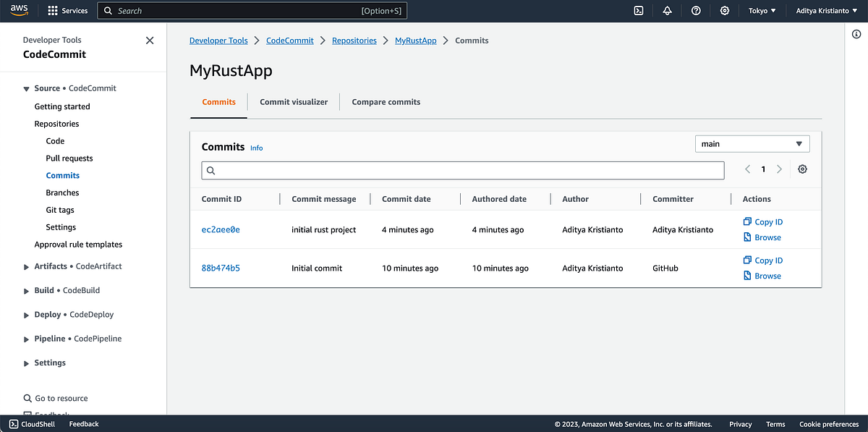The image size is (868, 432).
Task: Click the AWS logo to go home
Action: 19,10
